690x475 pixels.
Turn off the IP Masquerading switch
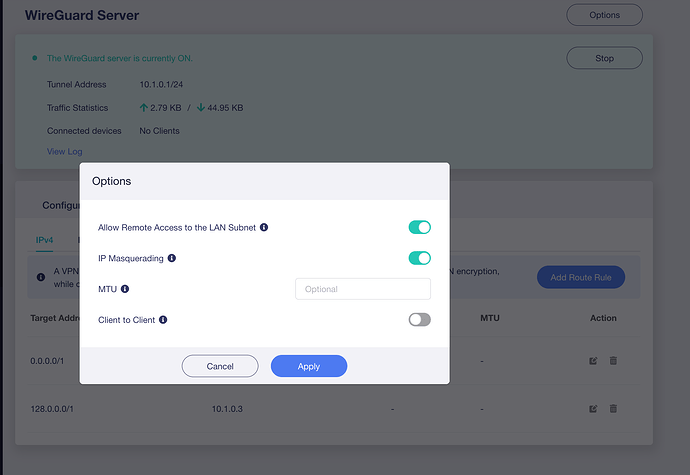pyautogui.click(x=419, y=258)
